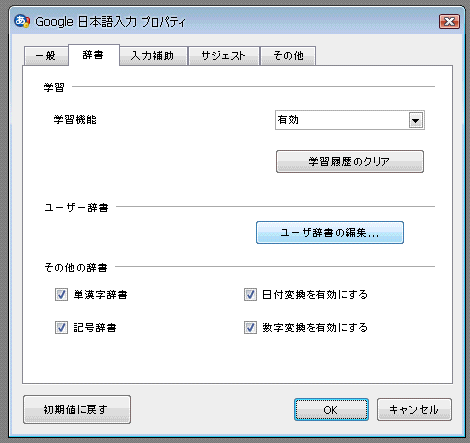Click 初期値に戻す reset button

click(77, 409)
